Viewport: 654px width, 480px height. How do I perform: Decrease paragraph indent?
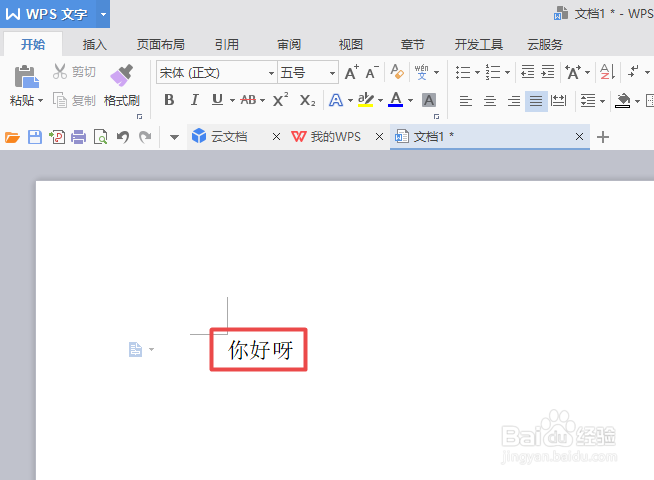tap(528, 72)
